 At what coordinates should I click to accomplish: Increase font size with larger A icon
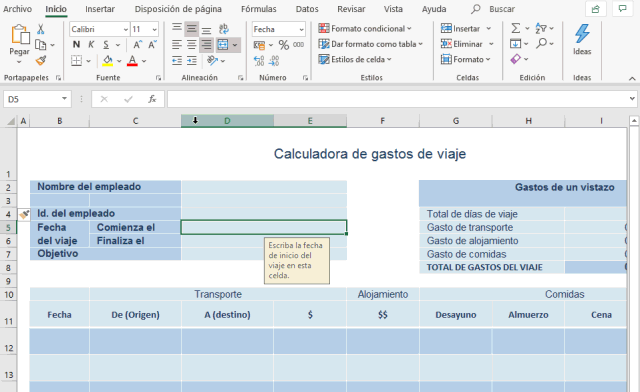click(x=138, y=45)
